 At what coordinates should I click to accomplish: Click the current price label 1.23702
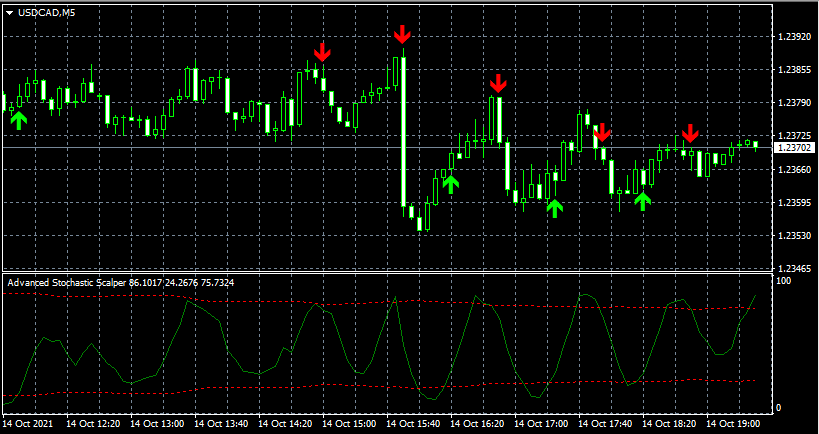point(796,148)
